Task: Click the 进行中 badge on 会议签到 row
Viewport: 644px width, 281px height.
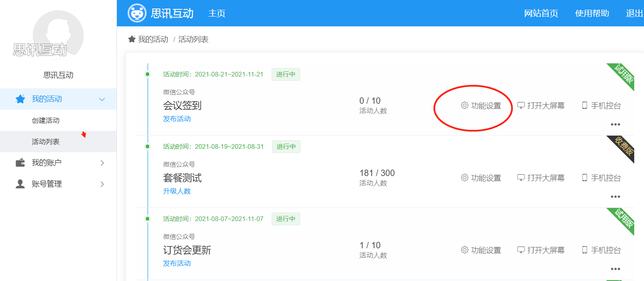Action: pos(286,74)
